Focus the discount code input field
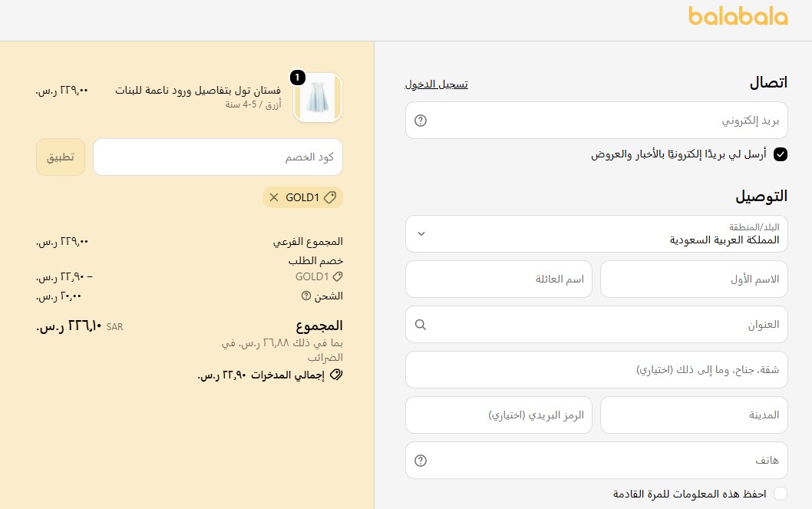This screenshot has height=509, width=812. 218,157
